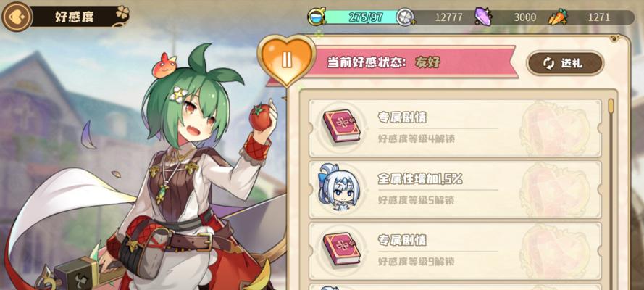644x290 pixels.
Task: Tap the tomato in the character's hand
Action: click(260, 117)
